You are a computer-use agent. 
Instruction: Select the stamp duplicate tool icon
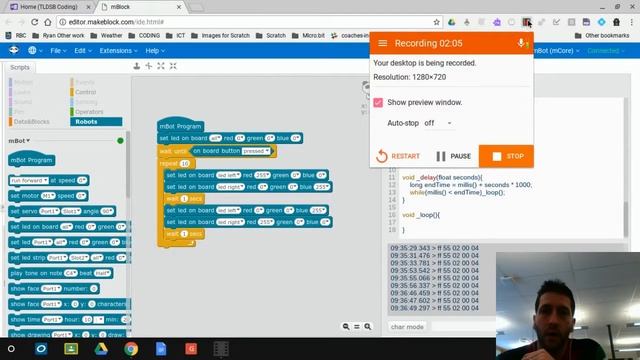pyautogui.click(x=137, y=66)
